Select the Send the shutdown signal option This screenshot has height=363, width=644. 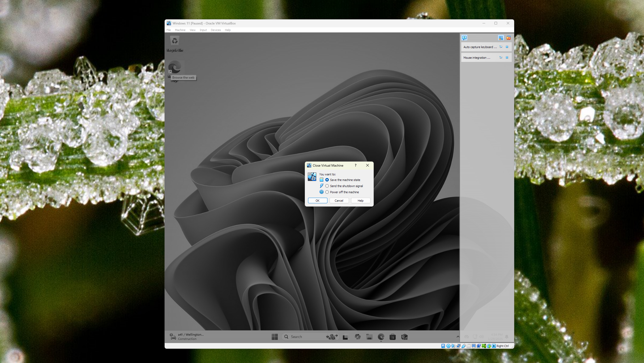click(327, 186)
